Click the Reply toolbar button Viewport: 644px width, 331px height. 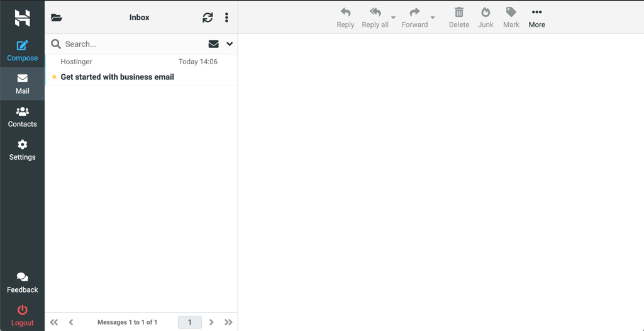(x=345, y=18)
